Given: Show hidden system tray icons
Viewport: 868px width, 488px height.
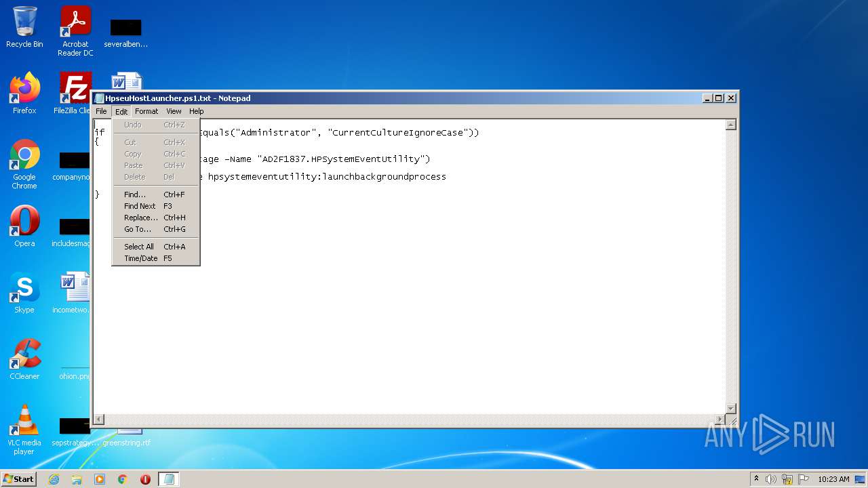Looking at the screenshot, I should (x=756, y=479).
